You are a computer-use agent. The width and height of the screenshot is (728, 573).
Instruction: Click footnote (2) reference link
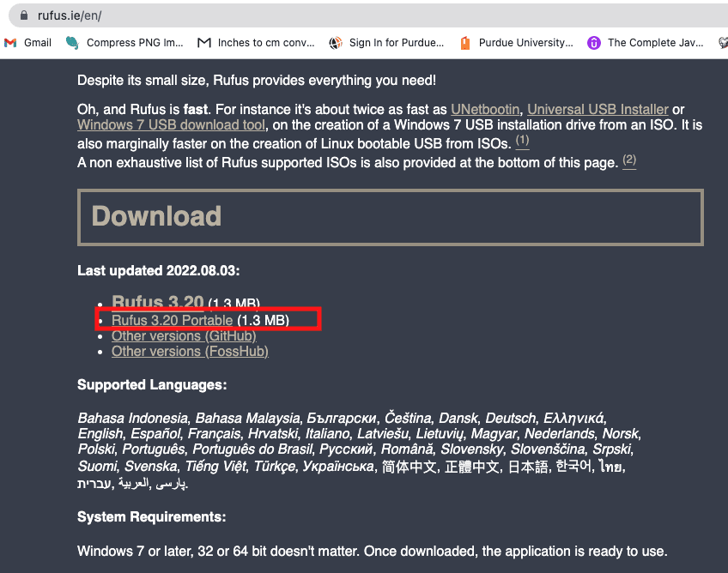click(x=629, y=160)
